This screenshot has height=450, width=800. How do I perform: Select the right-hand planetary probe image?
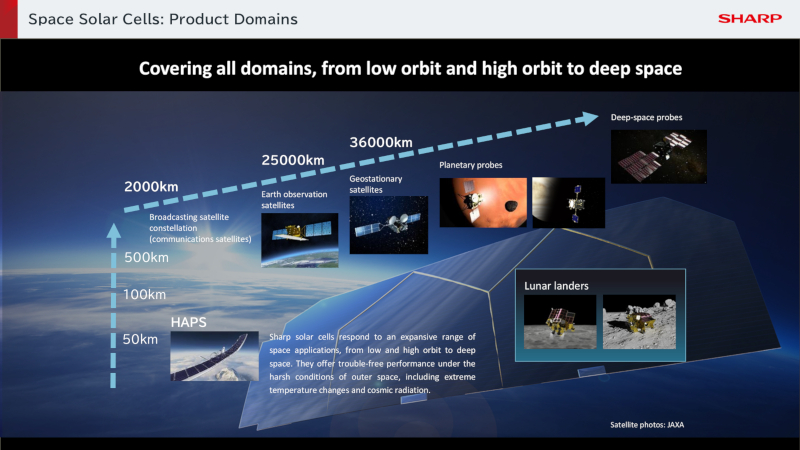tap(566, 202)
